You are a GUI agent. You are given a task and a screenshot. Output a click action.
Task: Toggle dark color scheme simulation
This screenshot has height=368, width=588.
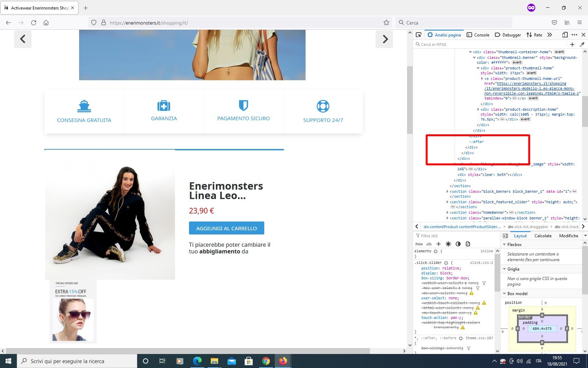pos(458,244)
